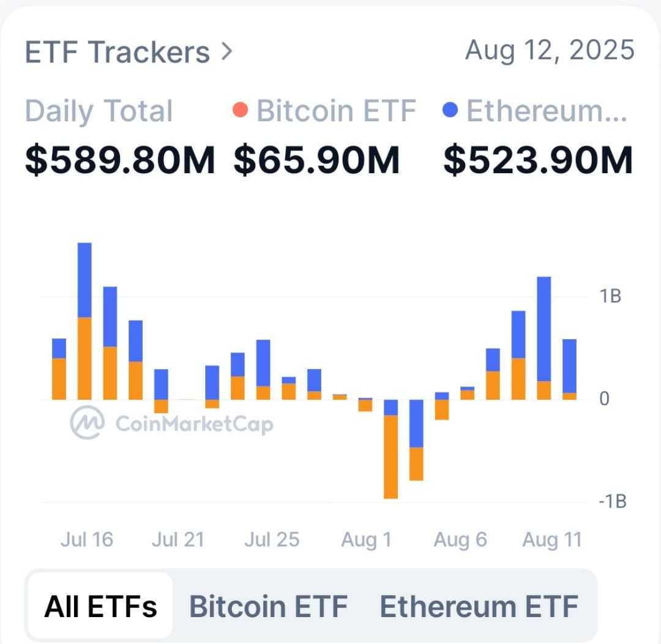661x644 pixels.
Task: Click the Ethereum $523.90M value
Action: click(x=537, y=160)
